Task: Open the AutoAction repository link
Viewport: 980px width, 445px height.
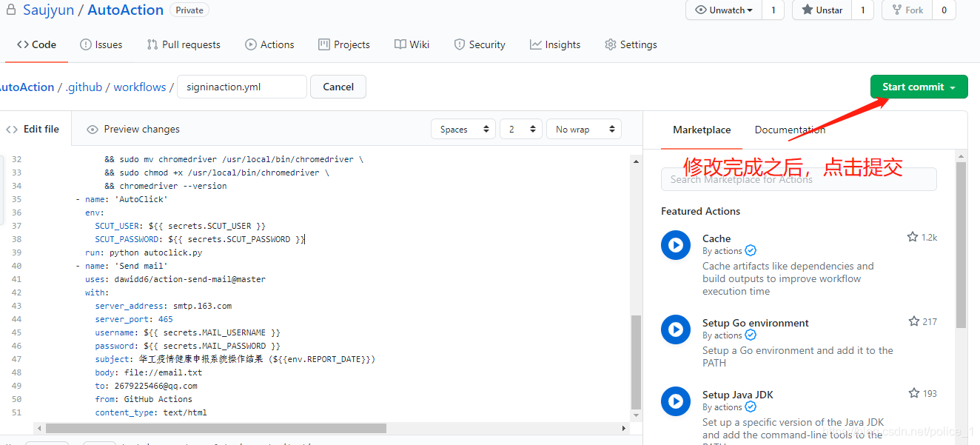Action: click(x=126, y=10)
